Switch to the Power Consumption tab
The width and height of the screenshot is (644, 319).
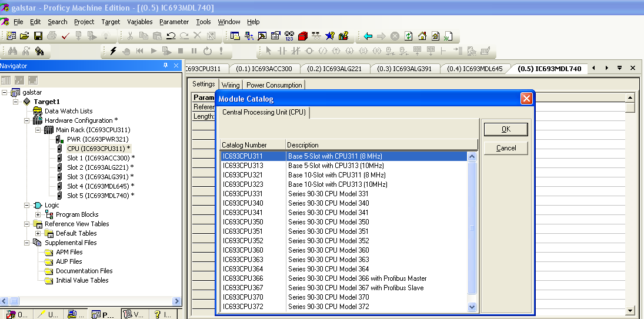point(274,85)
